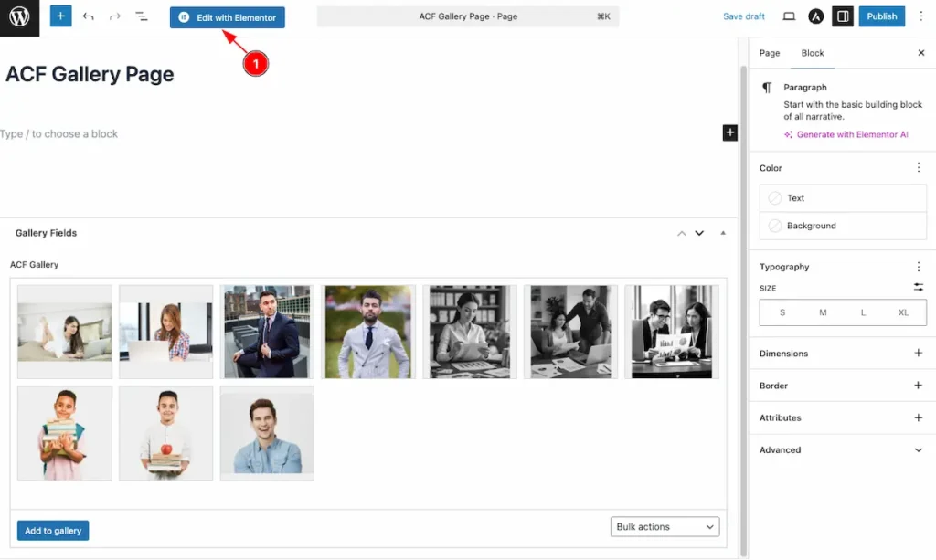This screenshot has height=560, width=936.
Task: Redo the last undone change
Action: 114,16
